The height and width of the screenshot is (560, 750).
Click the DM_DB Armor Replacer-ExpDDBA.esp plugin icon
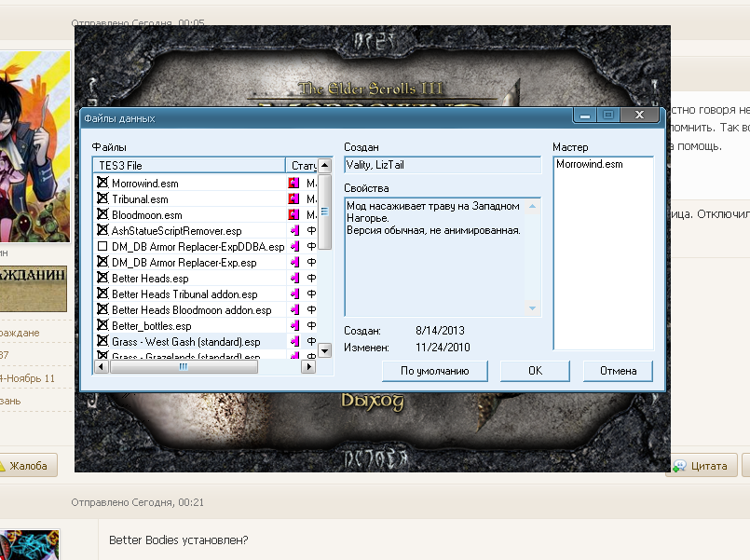pyautogui.click(x=294, y=246)
